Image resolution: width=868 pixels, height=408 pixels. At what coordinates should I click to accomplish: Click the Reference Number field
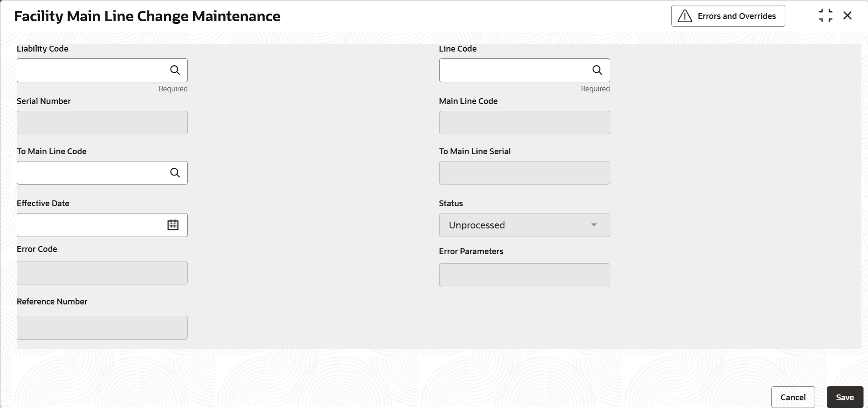pos(102,327)
